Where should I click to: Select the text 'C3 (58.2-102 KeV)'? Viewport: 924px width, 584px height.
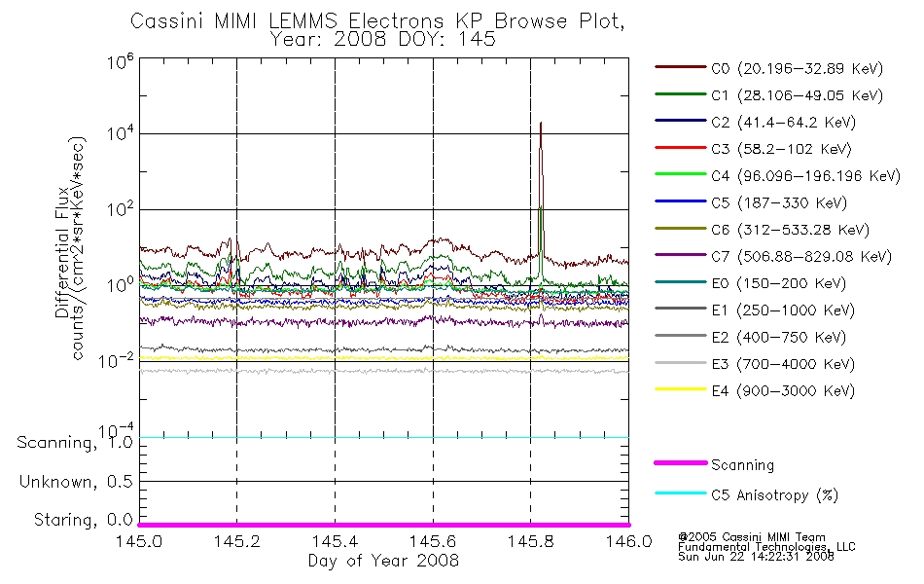pyautogui.click(x=781, y=149)
